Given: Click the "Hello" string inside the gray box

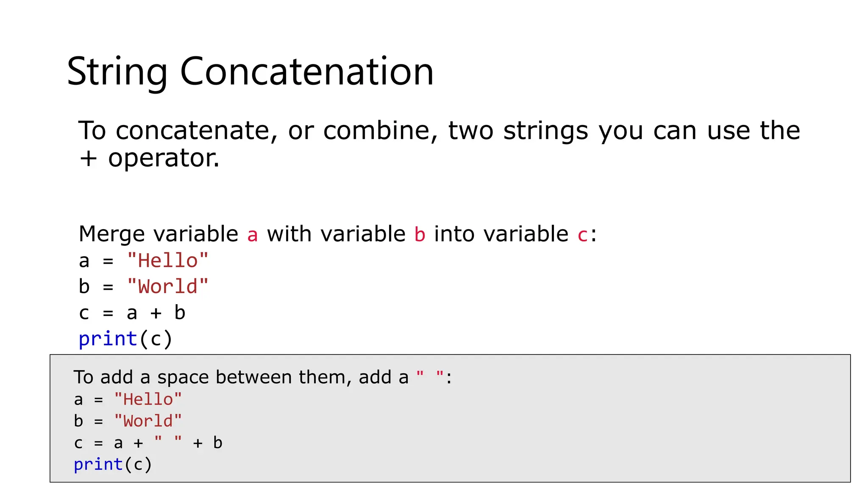Looking at the screenshot, I should (x=148, y=399).
